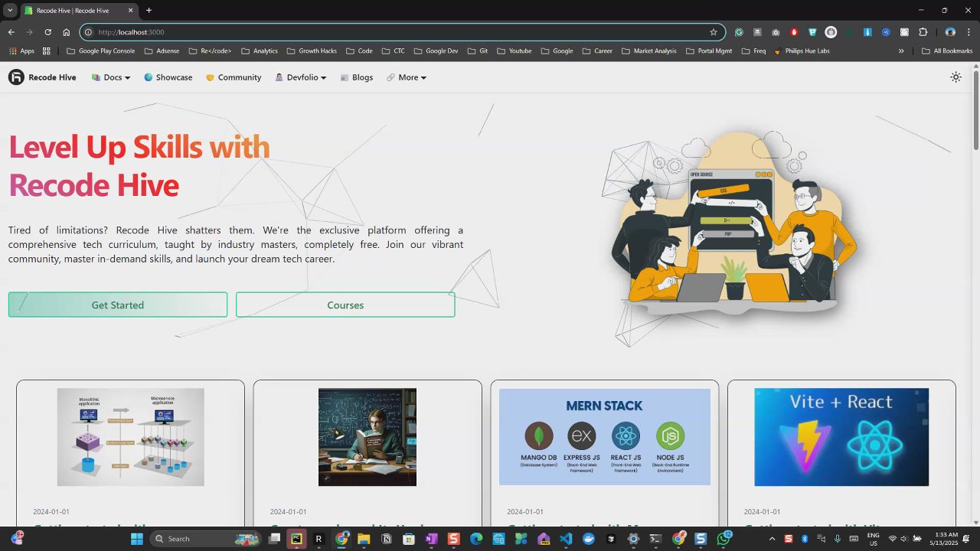This screenshot has height=551, width=980.
Task: Open the Windows Start menu
Action: (137, 539)
